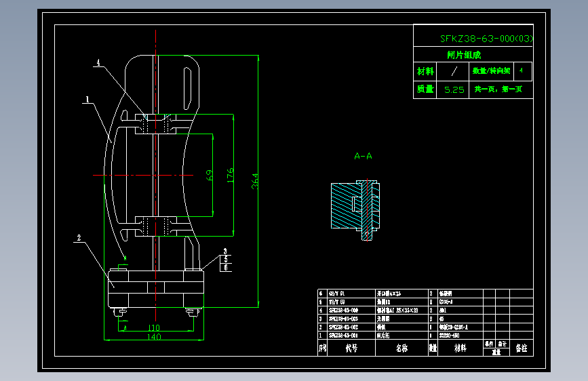Click part callout number 4
Image resolution: width=588 pixels, height=381 pixels.
98,62
